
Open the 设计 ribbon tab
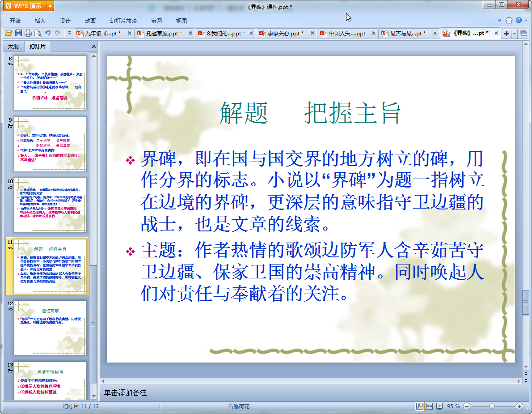coord(65,21)
